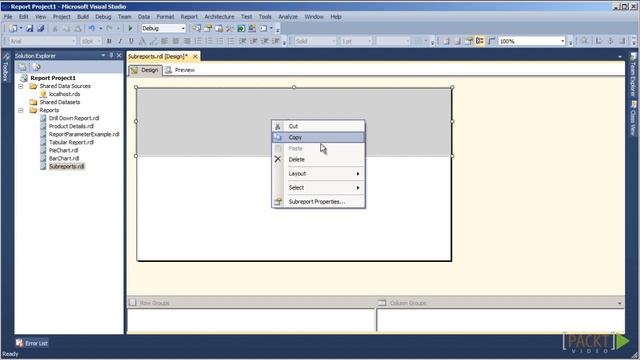
Task: Open the Class View side tab
Action: click(633, 118)
